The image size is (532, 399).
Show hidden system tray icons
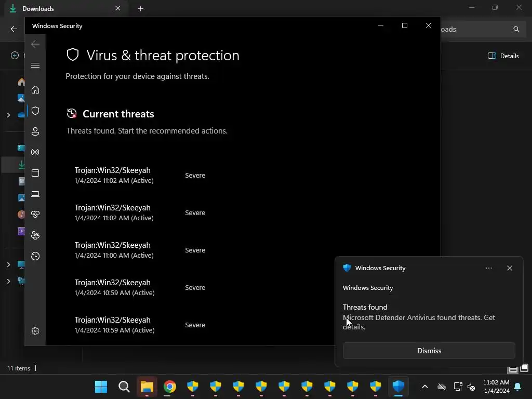point(424,387)
